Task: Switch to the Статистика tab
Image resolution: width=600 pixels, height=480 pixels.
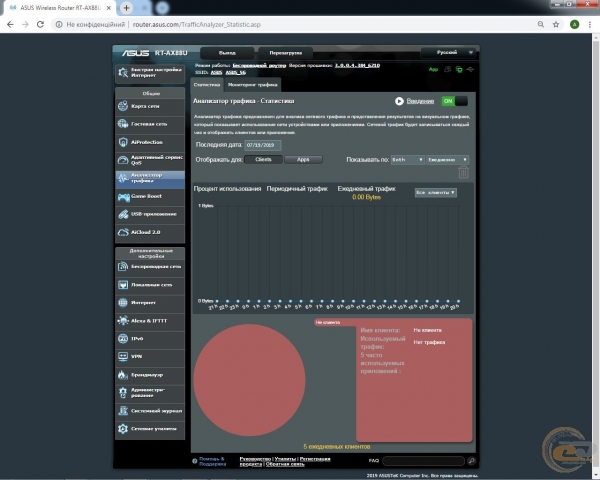Action: tap(207, 85)
